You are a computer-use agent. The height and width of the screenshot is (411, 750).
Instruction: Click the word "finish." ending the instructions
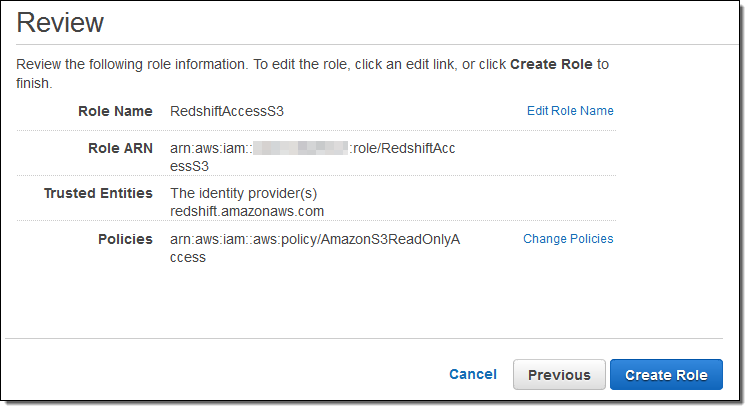(34, 83)
